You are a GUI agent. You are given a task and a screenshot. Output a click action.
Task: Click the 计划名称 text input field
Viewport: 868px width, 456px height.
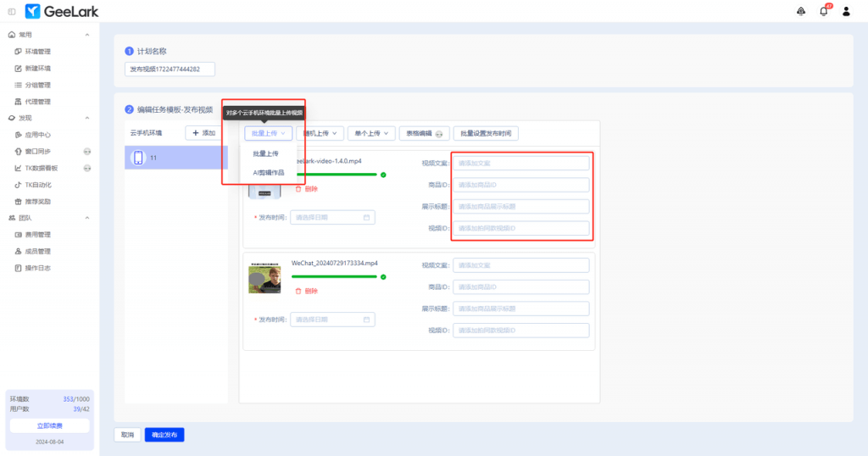170,70
